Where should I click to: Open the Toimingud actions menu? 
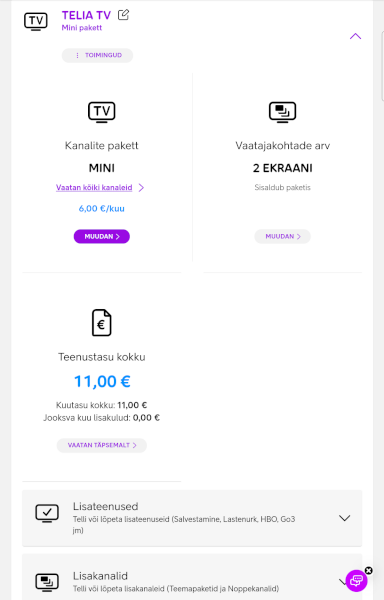pyautogui.click(x=98, y=55)
